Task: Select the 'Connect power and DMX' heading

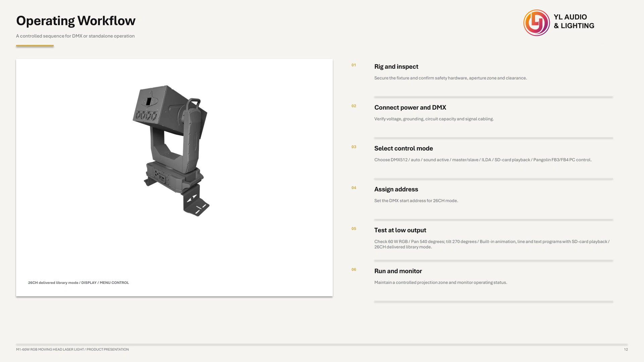Action: coord(410,108)
